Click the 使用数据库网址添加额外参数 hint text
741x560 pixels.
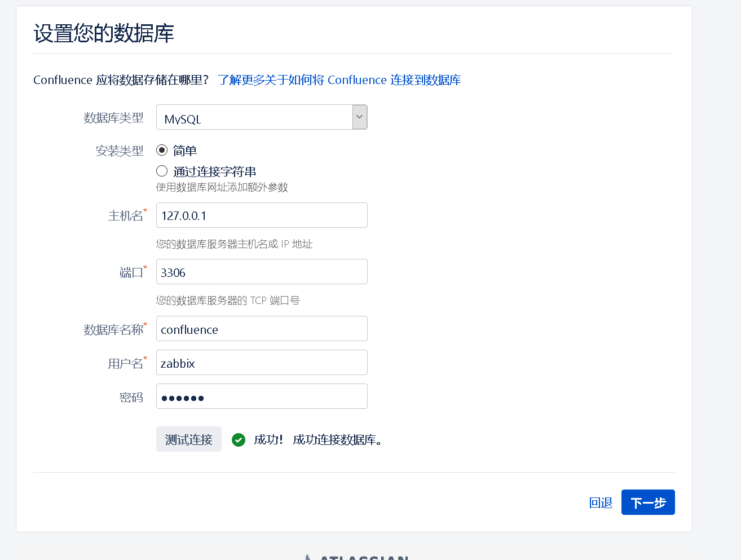pyautogui.click(x=222, y=187)
